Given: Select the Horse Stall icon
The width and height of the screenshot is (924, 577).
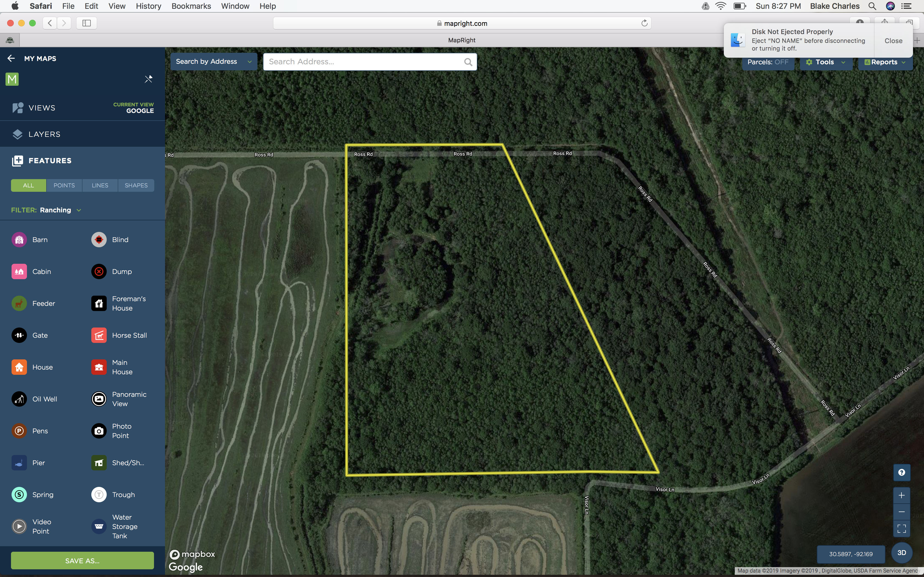Looking at the screenshot, I should 99,335.
